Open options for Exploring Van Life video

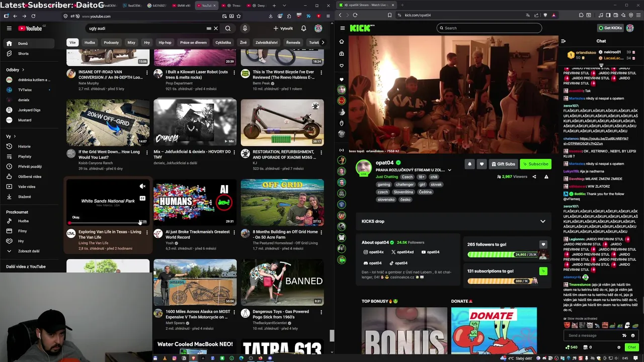pos(147,232)
